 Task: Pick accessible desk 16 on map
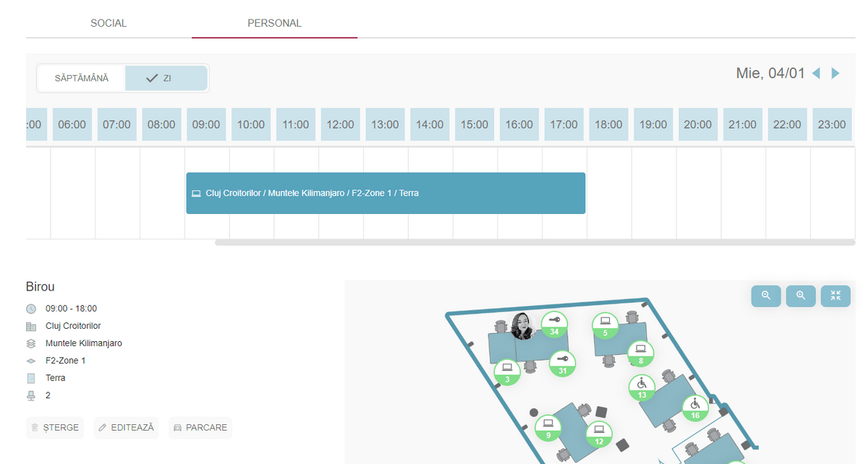click(x=695, y=408)
